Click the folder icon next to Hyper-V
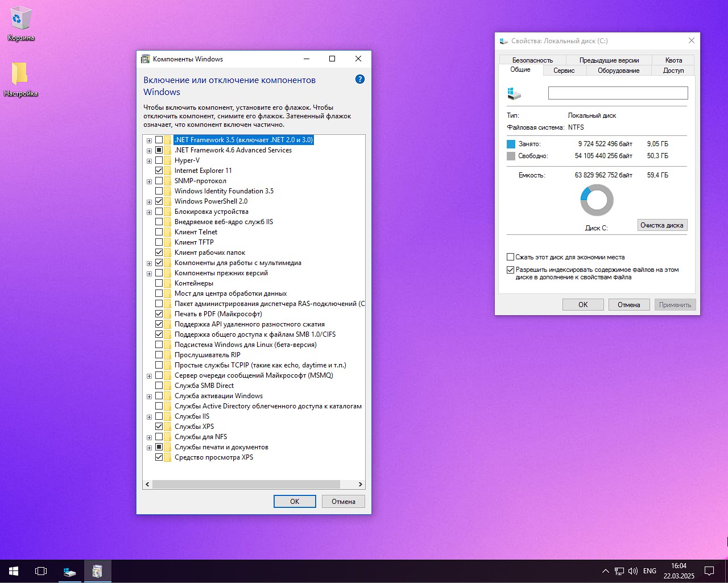728x583 pixels. (x=168, y=160)
